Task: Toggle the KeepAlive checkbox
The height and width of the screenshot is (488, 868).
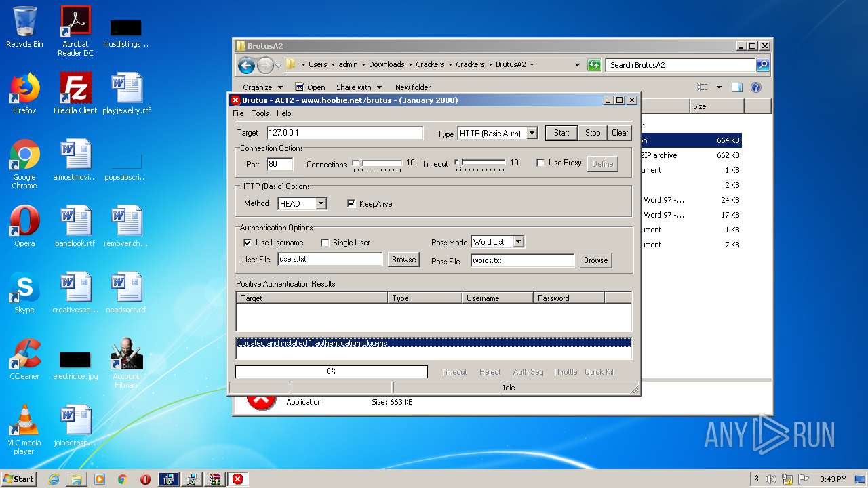Action: pyautogui.click(x=351, y=203)
